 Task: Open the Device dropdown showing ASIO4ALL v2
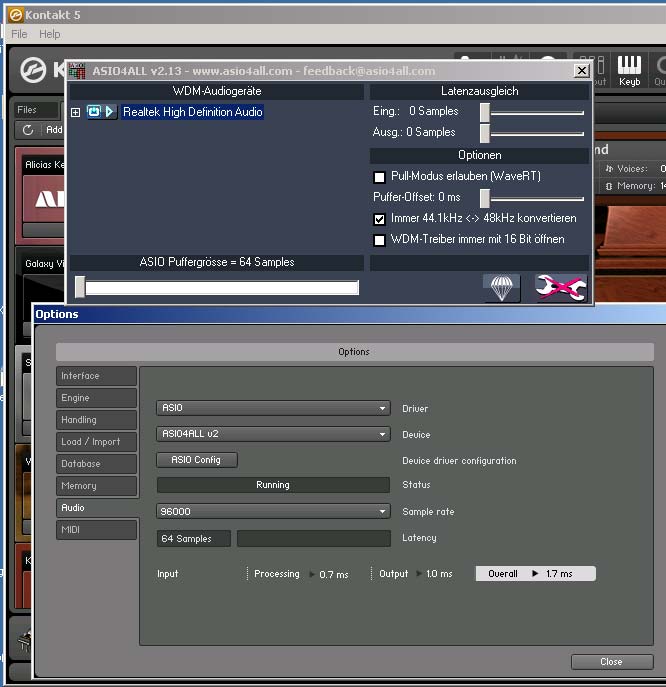273,434
